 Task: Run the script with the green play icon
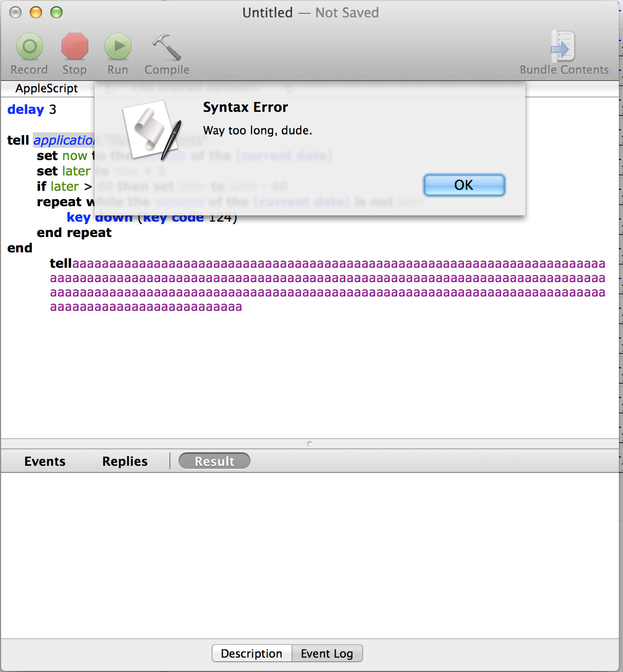point(118,47)
